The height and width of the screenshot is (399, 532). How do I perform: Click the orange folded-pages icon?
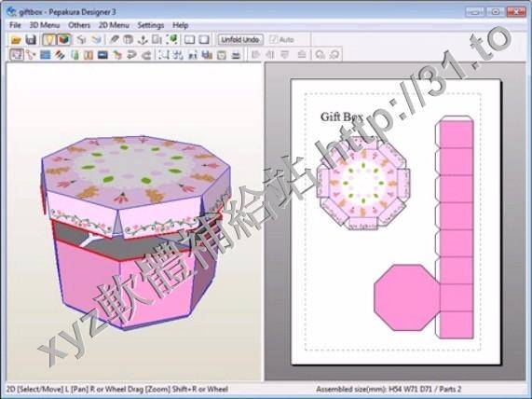click(x=89, y=54)
